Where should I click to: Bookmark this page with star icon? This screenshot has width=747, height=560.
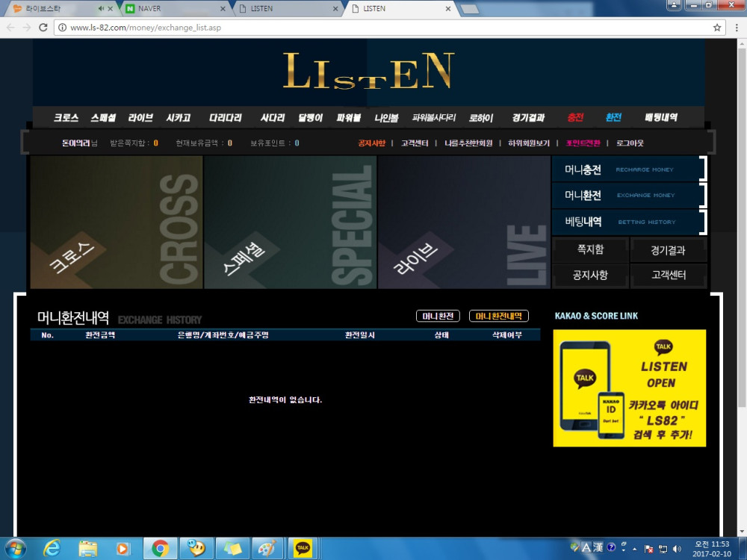tap(717, 28)
